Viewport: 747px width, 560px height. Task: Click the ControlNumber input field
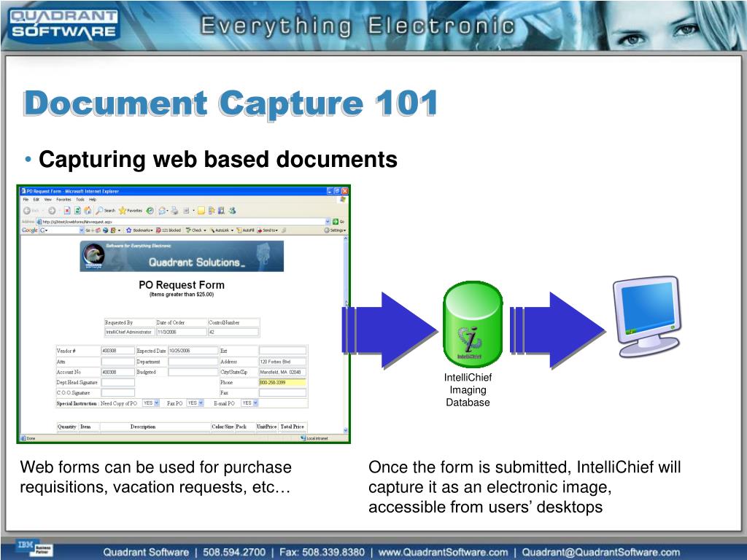click(x=233, y=332)
